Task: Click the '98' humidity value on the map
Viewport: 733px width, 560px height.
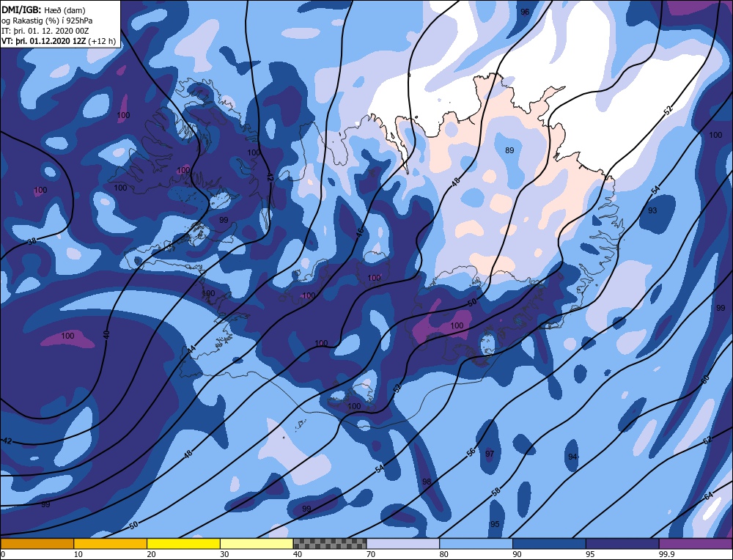Action: coord(427,482)
